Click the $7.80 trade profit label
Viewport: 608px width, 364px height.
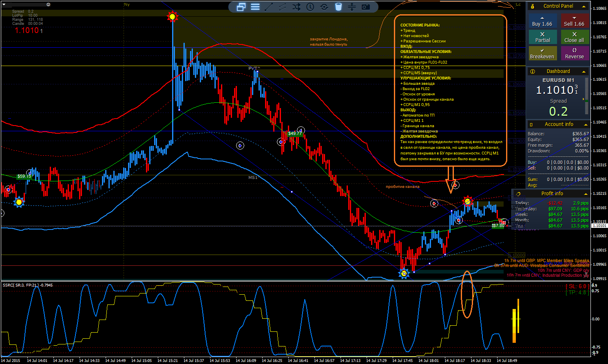tap(497, 225)
